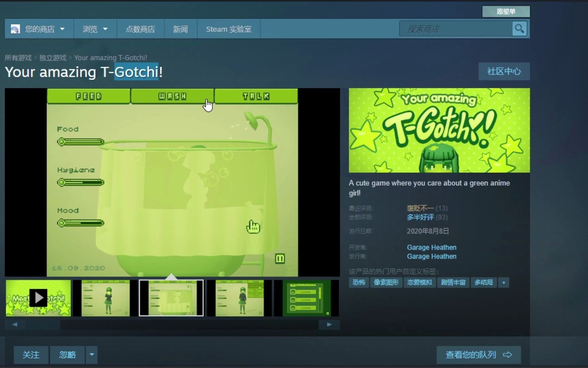
Task: Click the arrow icon on 查看您的队列 button
Action: 508,355
